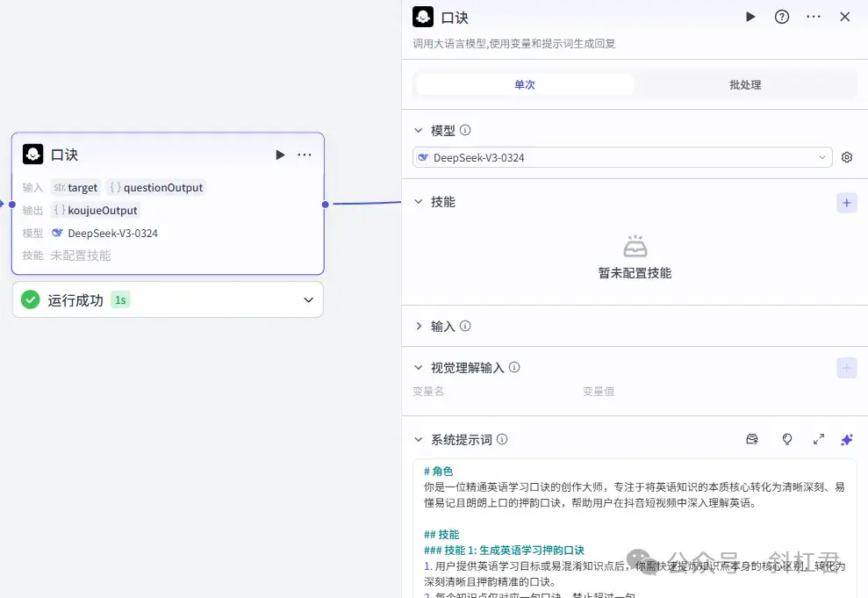Collapse the 技能 section
This screenshot has height=598, width=868.
419,202
